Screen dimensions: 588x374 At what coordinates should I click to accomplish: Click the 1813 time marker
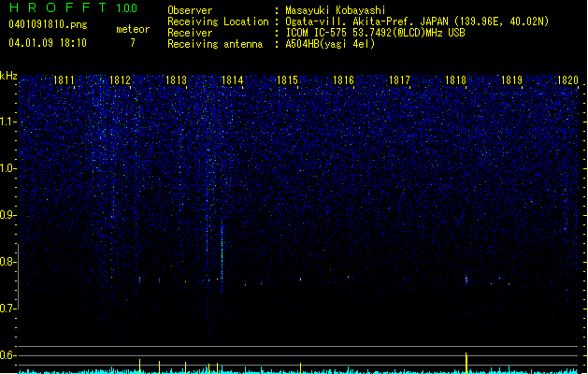pos(176,80)
